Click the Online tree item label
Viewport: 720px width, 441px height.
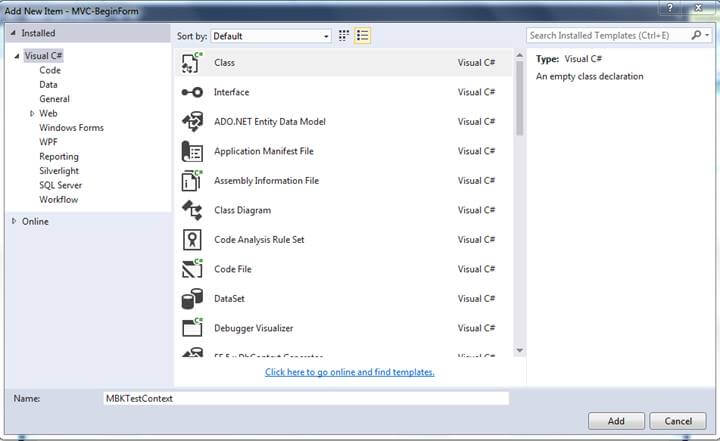click(x=35, y=221)
